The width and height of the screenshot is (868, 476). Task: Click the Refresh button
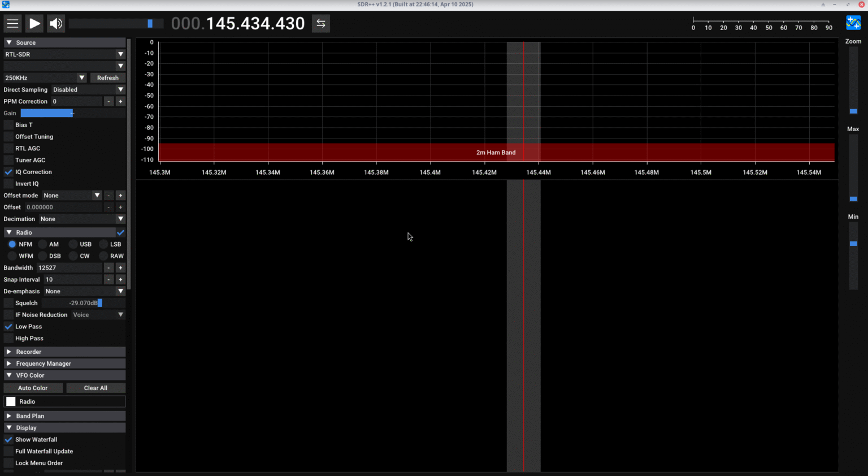[x=107, y=77]
